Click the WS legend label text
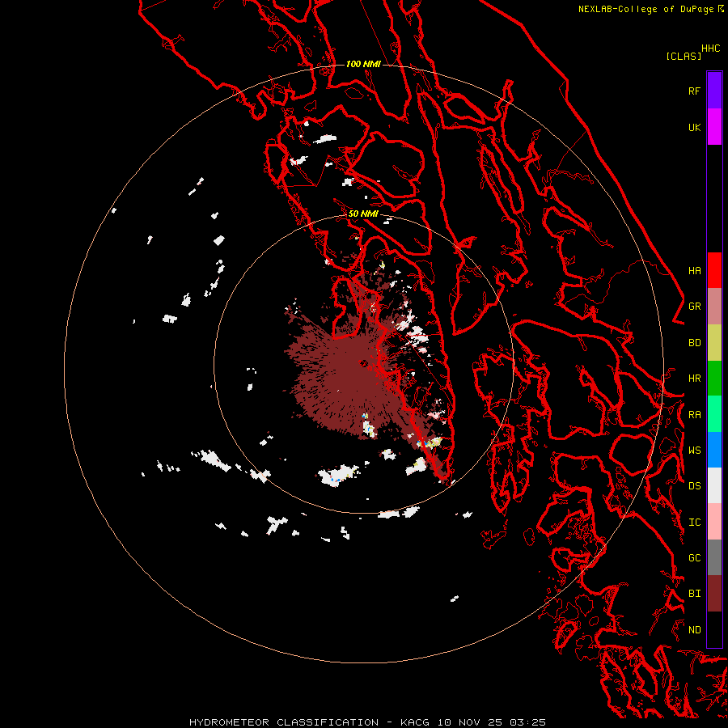The height and width of the screenshot is (728, 728). [695, 451]
